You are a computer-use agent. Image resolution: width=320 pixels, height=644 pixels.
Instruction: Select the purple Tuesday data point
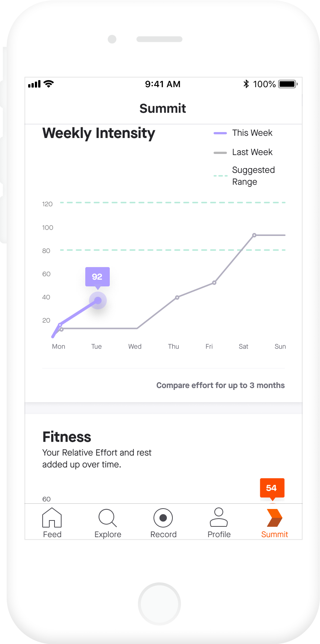(98, 300)
